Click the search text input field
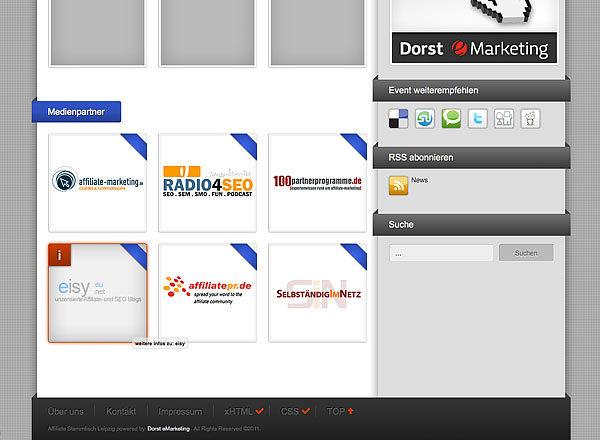The image size is (600, 440). [441, 253]
